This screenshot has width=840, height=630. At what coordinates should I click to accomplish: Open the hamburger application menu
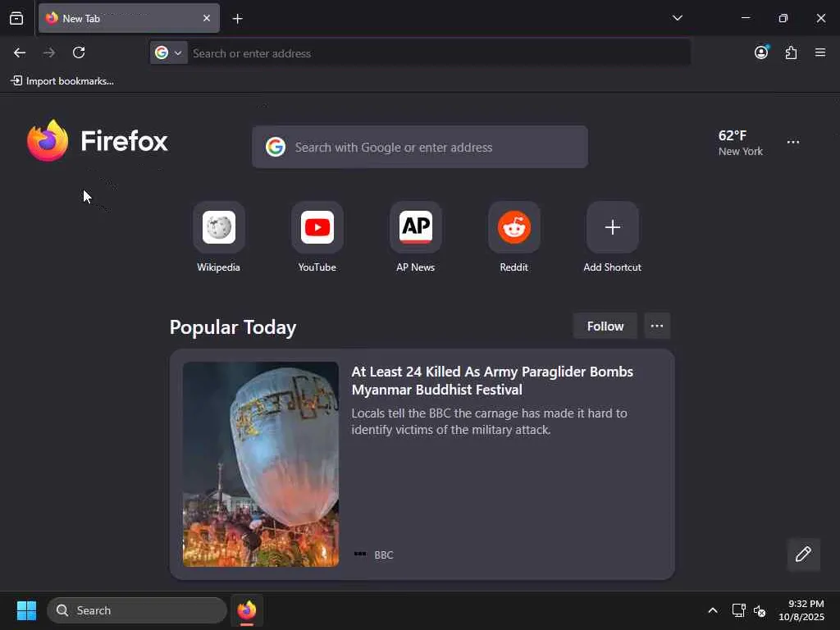pyautogui.click(x=820, y=52)
